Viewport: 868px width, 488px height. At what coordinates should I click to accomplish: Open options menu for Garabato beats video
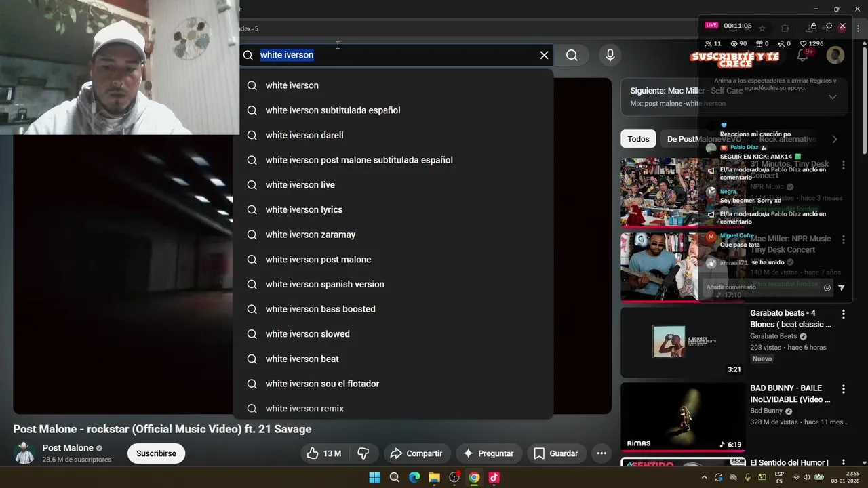[x=844, y=314]
